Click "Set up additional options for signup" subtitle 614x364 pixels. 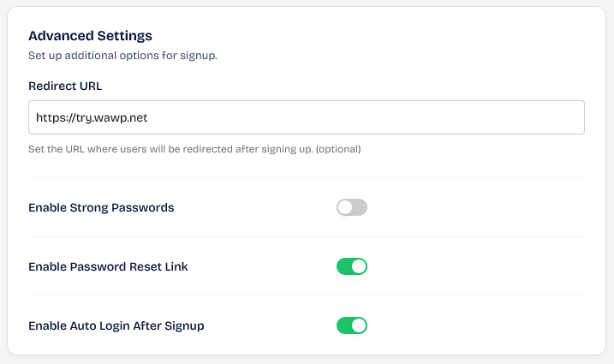[122, 56]
